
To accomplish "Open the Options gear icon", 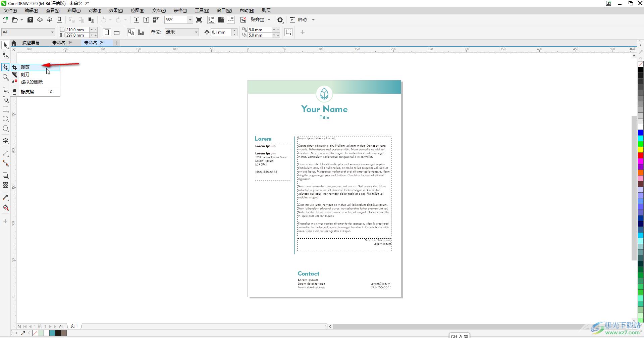I will [x=280, y=20].
